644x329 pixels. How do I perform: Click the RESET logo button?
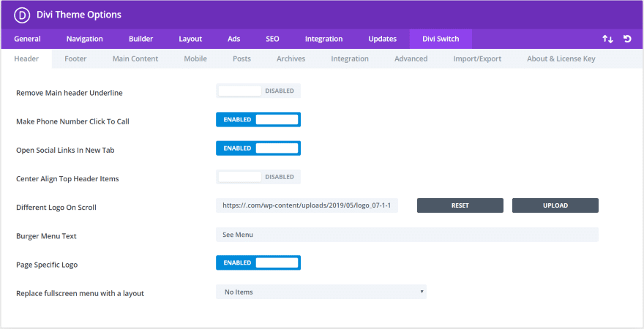pyautogui.click(x=460, y=205)
